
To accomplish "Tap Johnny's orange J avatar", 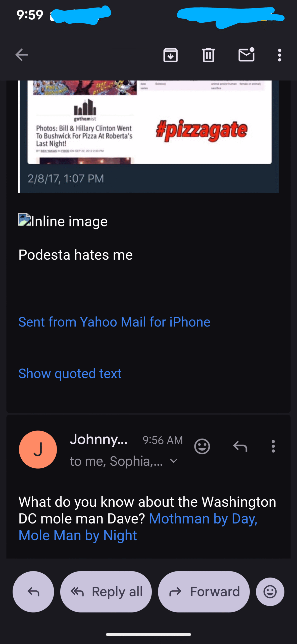I will click(x=38, y=450).
